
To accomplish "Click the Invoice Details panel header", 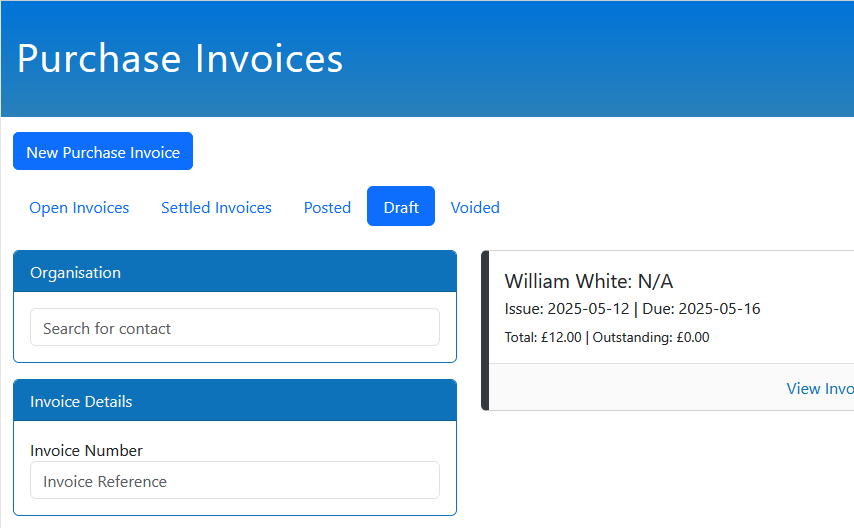I will [x=234, y=401].
